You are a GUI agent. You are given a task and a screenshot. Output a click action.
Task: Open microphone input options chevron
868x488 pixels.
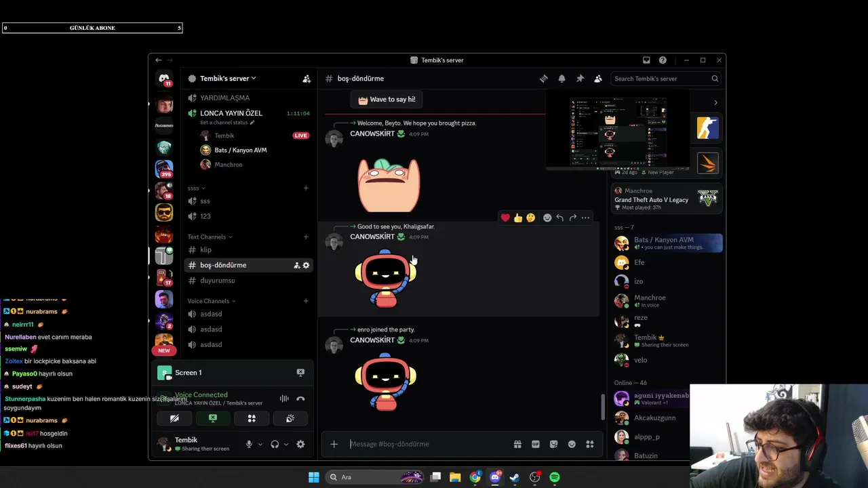pos(260,445)
